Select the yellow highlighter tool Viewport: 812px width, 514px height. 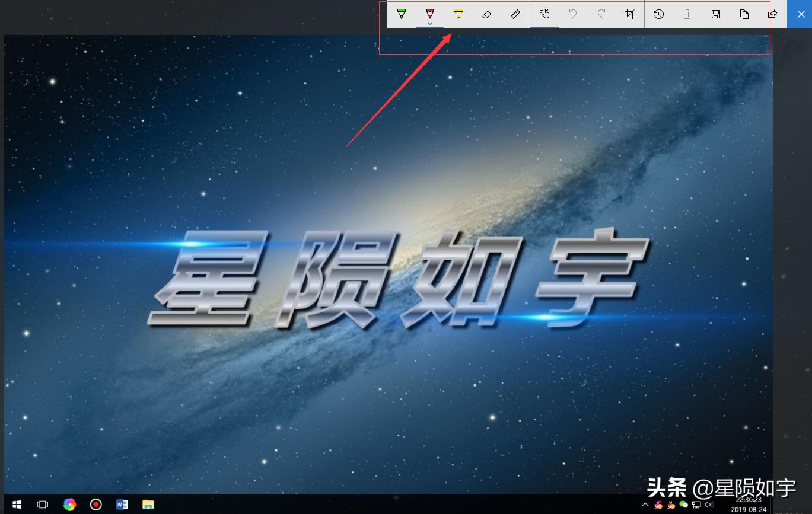[x=458, y=14]
